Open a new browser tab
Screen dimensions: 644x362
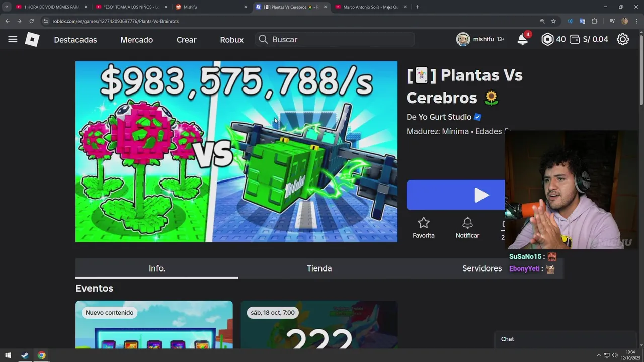417,7
